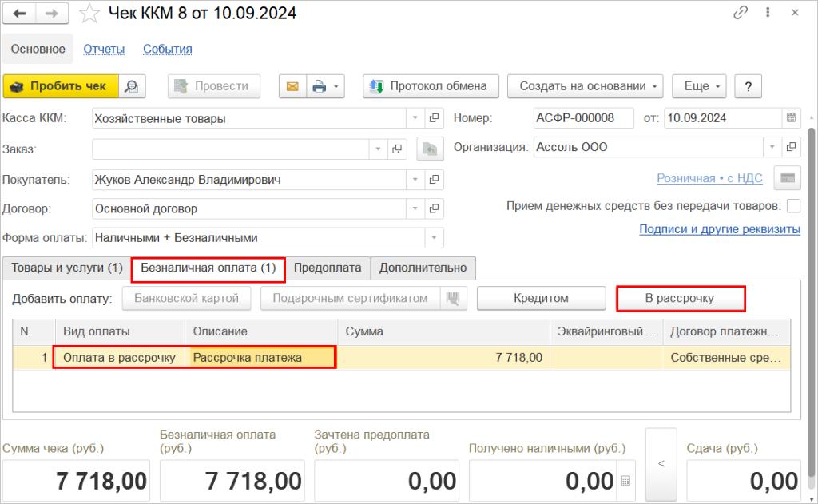Image resolution: width=818 pixels, height=504 pixels.
Task: Expand the Организация dropdown
Action: pos(772,147)
